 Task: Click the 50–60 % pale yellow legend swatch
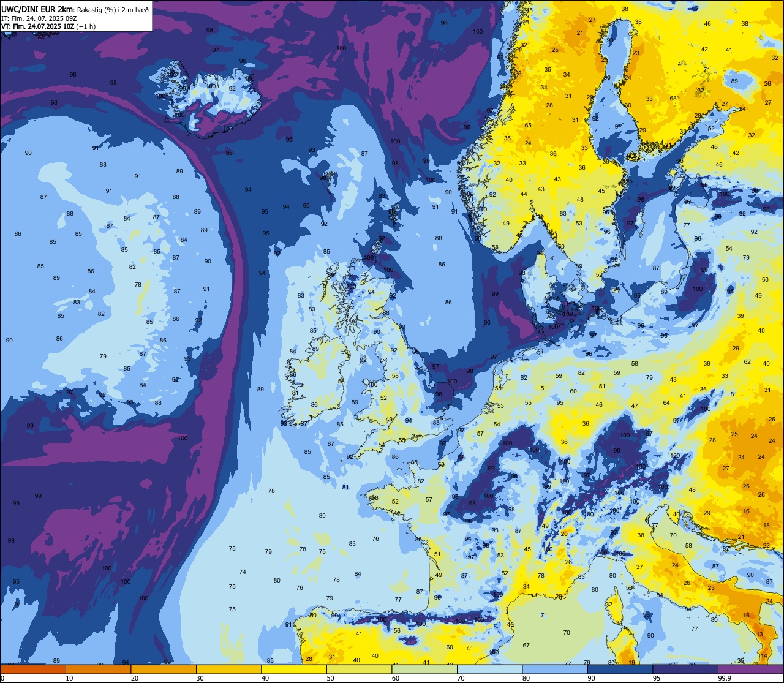coord(360,669)
